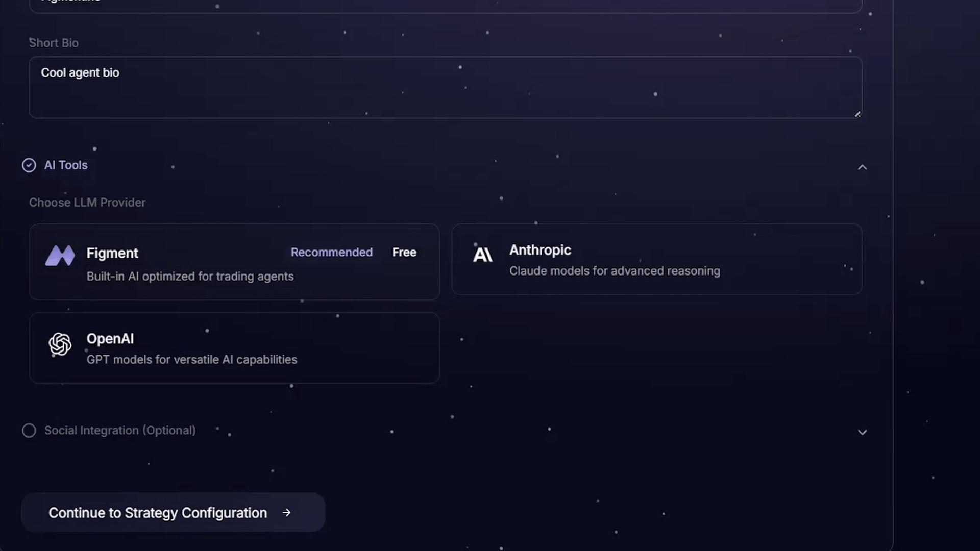Collapse the AI Tools section chevron

pyautogui.click(x=862, y=167)
